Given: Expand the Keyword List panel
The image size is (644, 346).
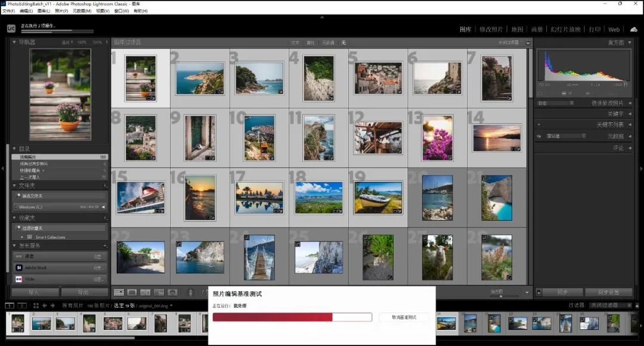Looking at the screenshot, I should tap(630, 125).
